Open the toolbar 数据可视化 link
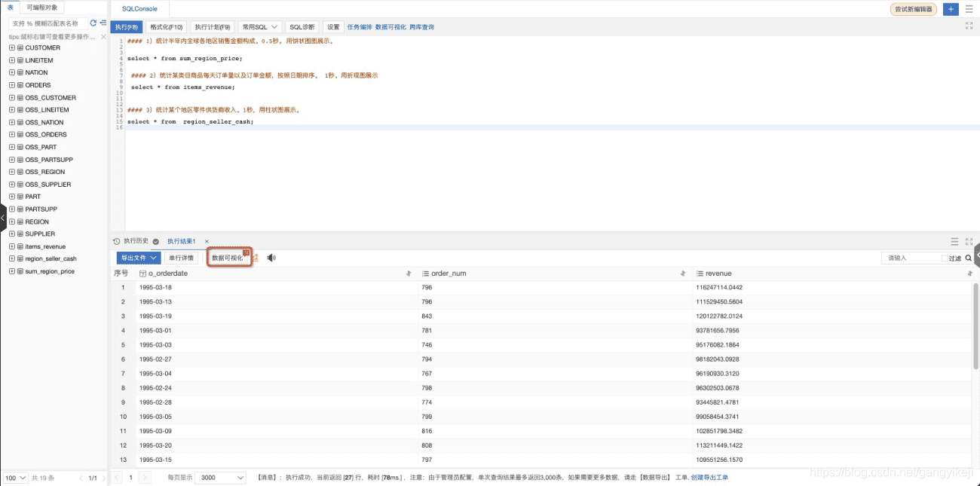Screen dimensions: 980x486 tap(390, 26)
